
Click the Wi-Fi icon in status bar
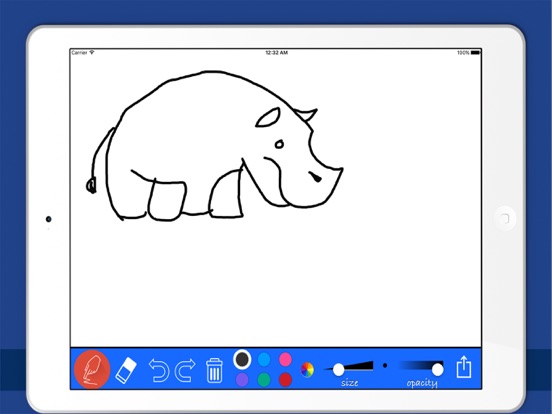92,52
